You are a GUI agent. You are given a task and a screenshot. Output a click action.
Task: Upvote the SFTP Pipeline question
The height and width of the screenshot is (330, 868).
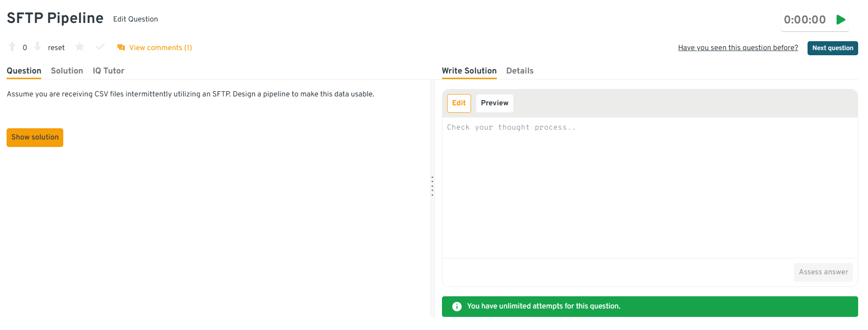coord(13,47)
